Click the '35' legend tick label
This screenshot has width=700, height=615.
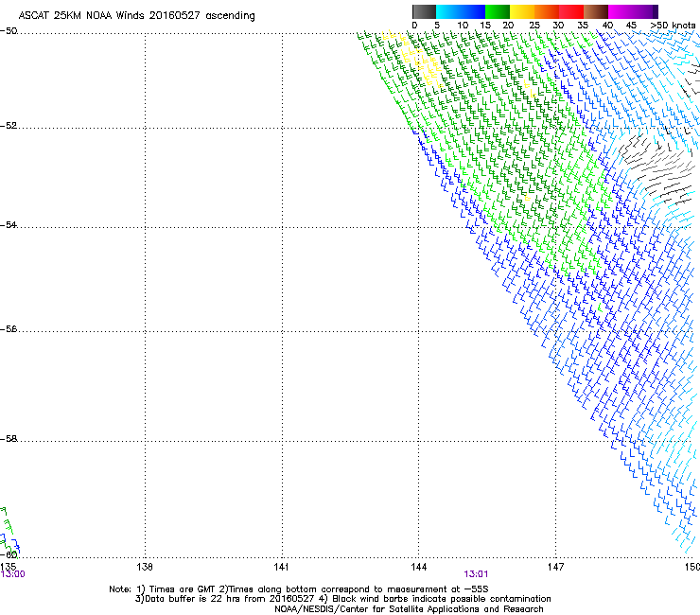click(x=583, y=26)
